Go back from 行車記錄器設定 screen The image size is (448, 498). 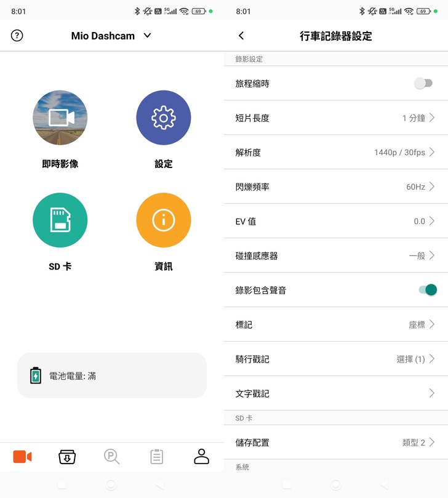241,36
